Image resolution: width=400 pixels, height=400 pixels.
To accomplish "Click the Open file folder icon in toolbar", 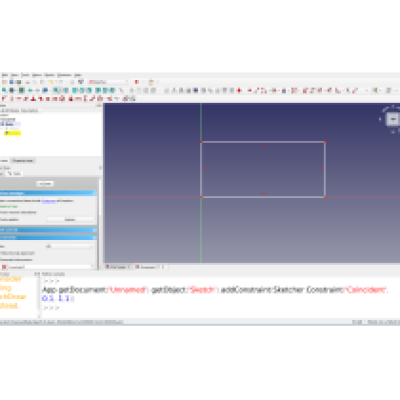I will pos(4,82).
